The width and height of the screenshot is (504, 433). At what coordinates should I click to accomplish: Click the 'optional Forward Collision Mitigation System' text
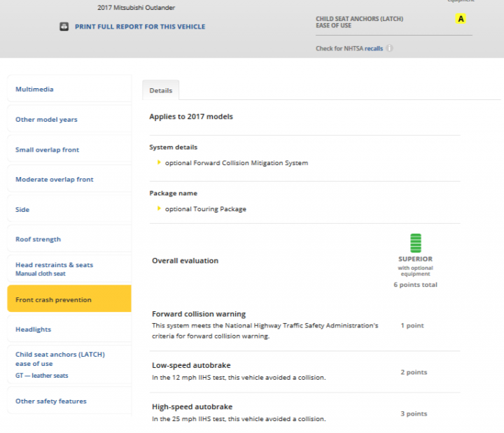pos(237,163)
